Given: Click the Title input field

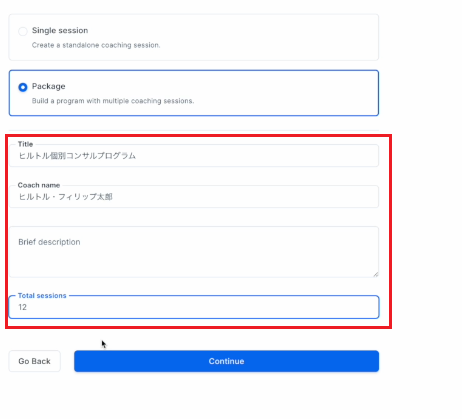Looking at the screenshot, I should tap(194, 156).
